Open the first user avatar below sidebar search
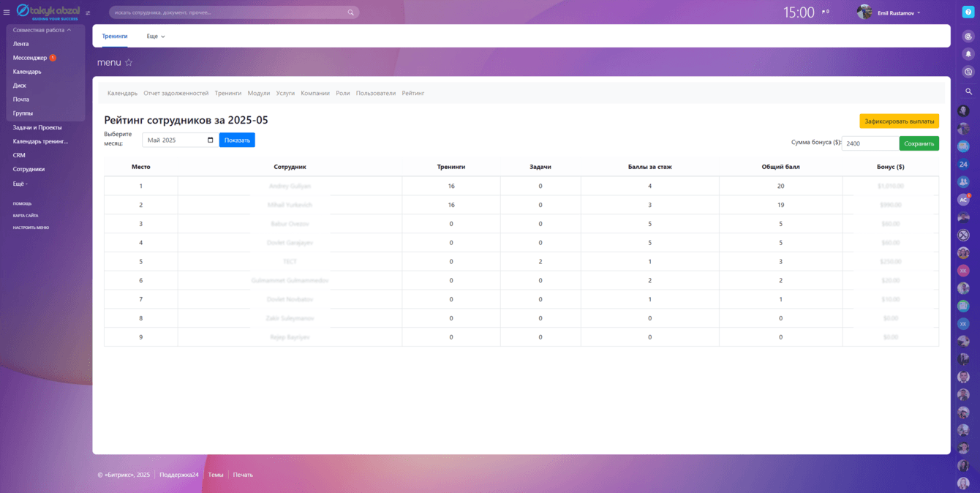 [963, 111]
